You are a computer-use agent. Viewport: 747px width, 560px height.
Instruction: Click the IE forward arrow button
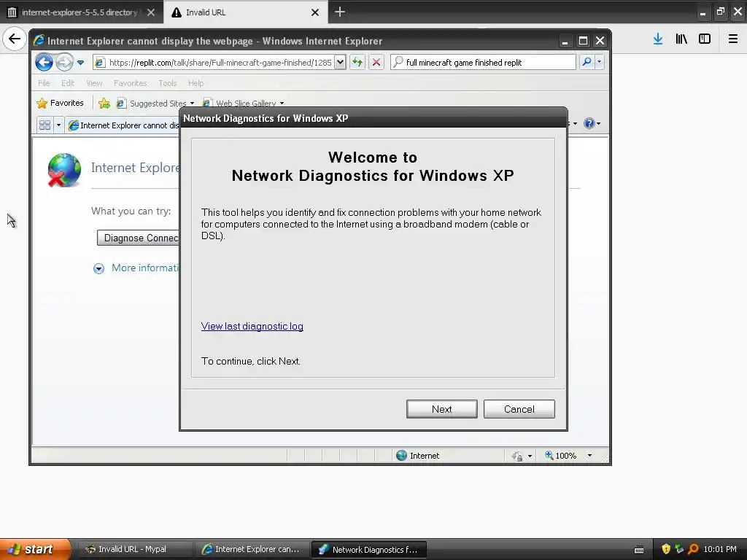pos(64,63)
